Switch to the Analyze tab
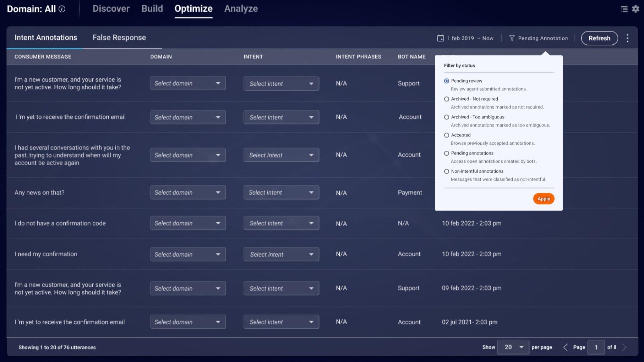 (241, 9)
